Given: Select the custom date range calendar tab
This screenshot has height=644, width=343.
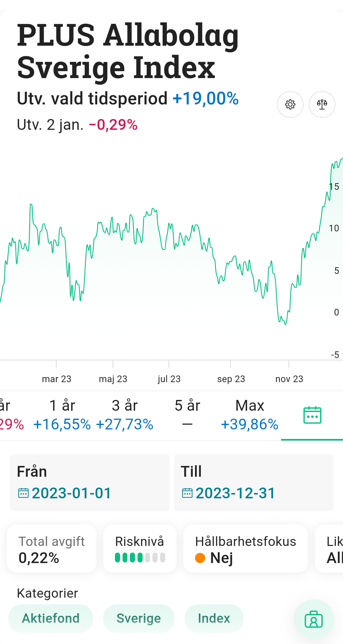Looking at the screenshot, I should point(312,415).
